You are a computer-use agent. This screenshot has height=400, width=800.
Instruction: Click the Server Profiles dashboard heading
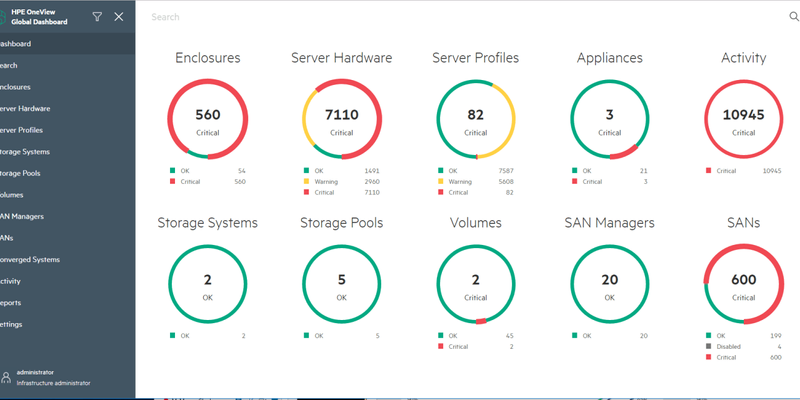tap(476, 58)
